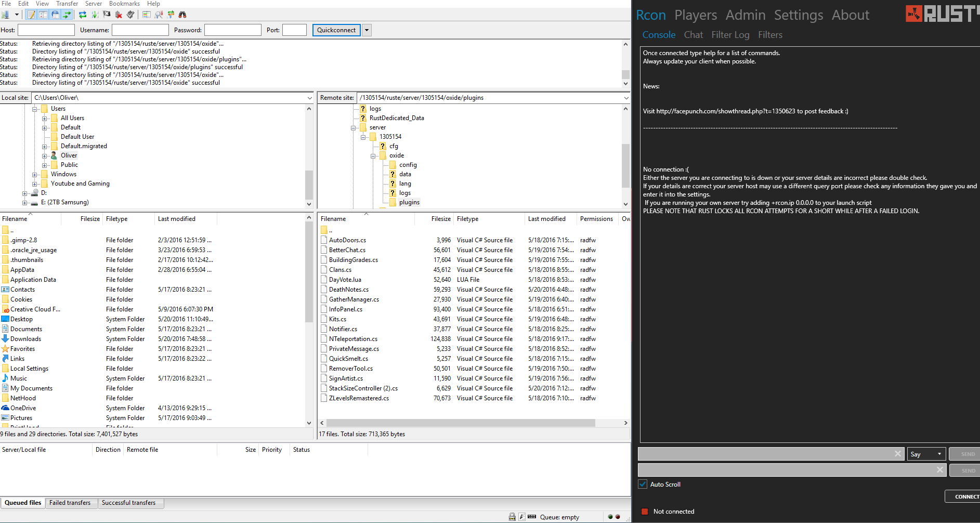
Task: Click the data type icon in status bar
Action: click(x=521, y=517)
